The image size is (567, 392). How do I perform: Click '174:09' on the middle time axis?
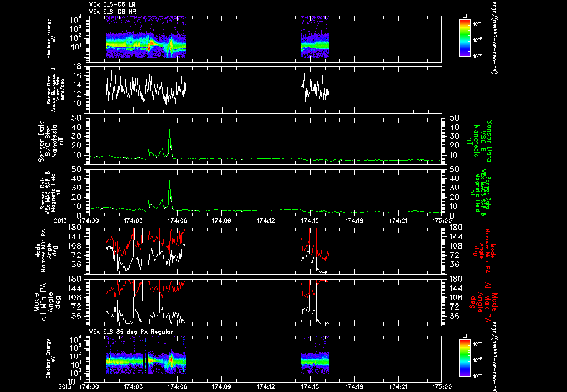coord(221,220)
